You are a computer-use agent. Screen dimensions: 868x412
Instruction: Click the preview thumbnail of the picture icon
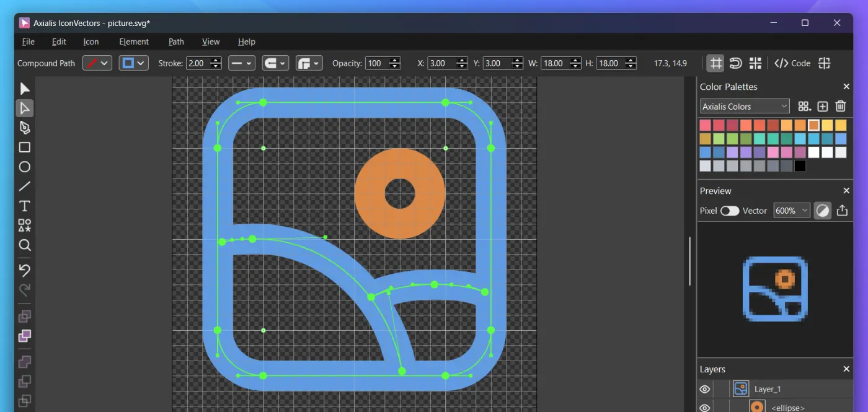click(775, 289)
